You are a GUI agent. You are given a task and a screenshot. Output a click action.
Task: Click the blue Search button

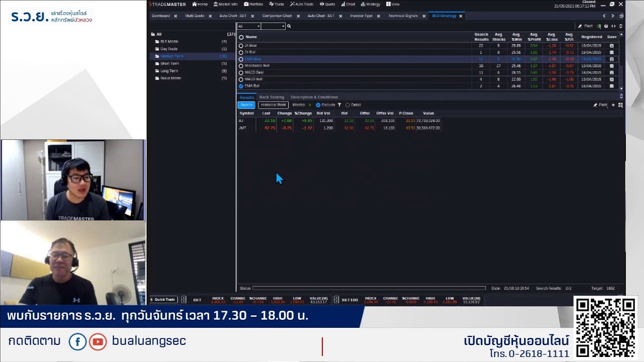[x=247, y=105]
